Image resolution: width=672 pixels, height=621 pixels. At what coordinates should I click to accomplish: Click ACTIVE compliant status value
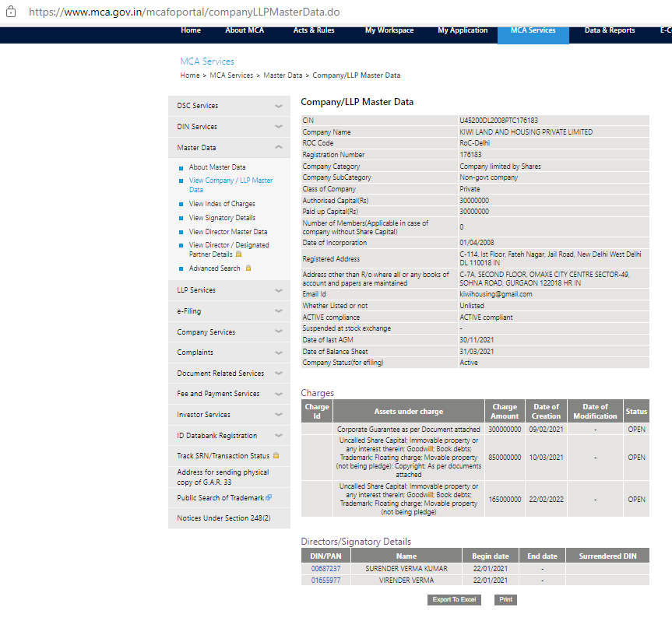pyautogui.click(x=486, y=318)
